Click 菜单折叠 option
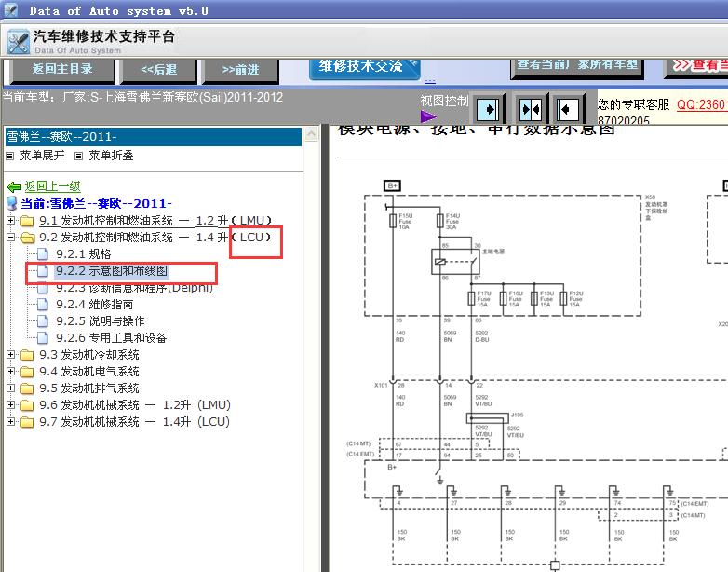The height and width of the screenshot is (572, 728). [111, 156]
